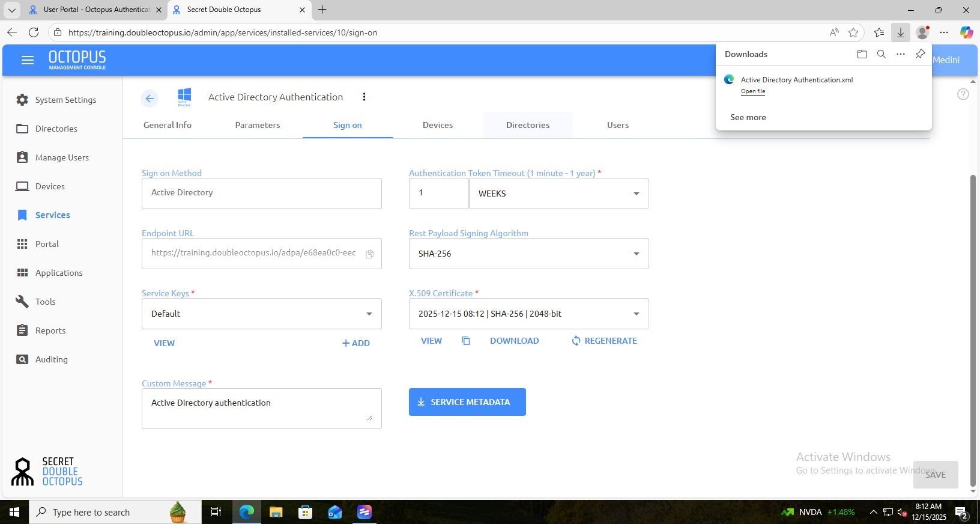Add page to favorites with star icon
The image size is (980, 524).
(853, 32)
